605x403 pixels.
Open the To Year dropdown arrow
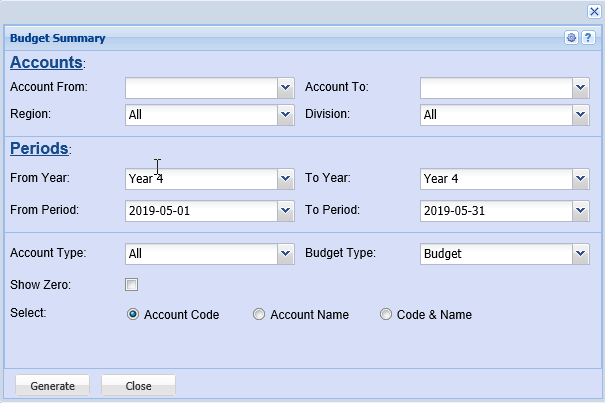tap(581, 179)
